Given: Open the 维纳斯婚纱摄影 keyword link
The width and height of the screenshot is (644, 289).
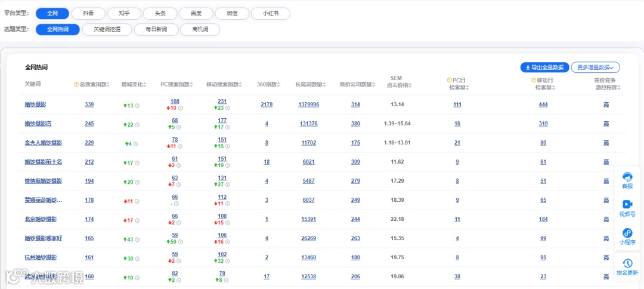Looking at the screenshot, I should click(x=43, y=182).
